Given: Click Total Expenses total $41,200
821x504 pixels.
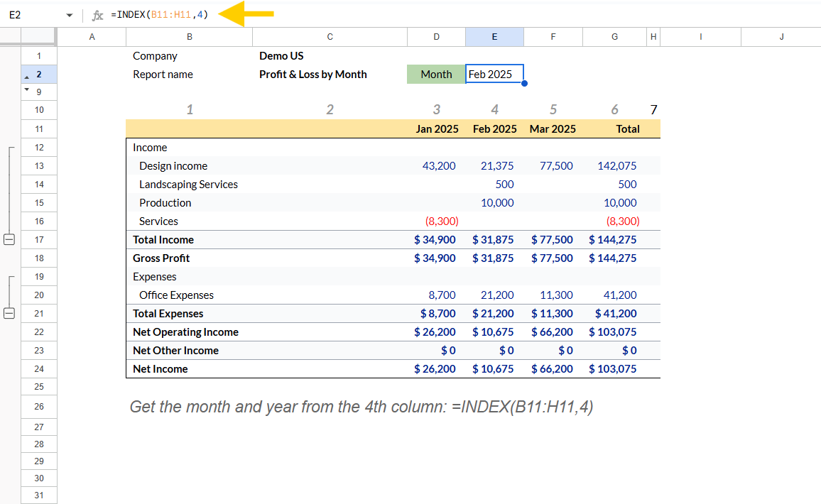Looking at the screenshot, I should (x=616, y=314).
